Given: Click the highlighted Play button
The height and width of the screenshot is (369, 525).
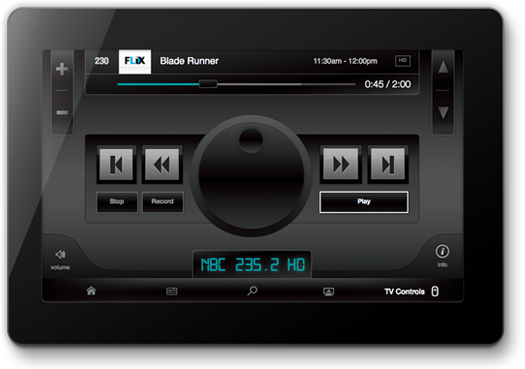Looking at the screenshot, I should point(364,202).
